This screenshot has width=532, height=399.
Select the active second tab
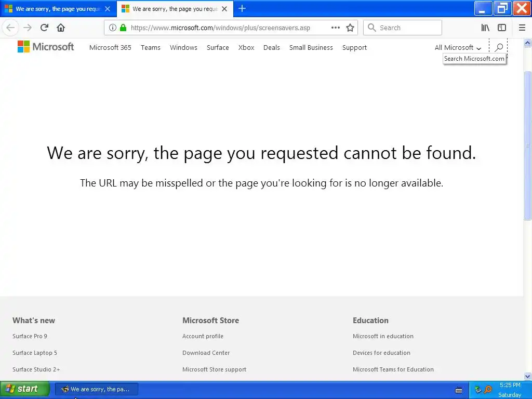click(x=175, y=9)
